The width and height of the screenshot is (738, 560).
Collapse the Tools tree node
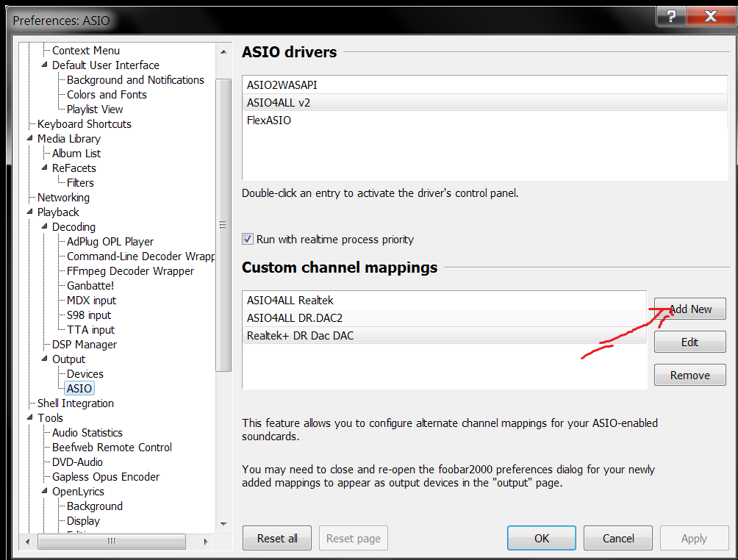(x=31, y=418)
